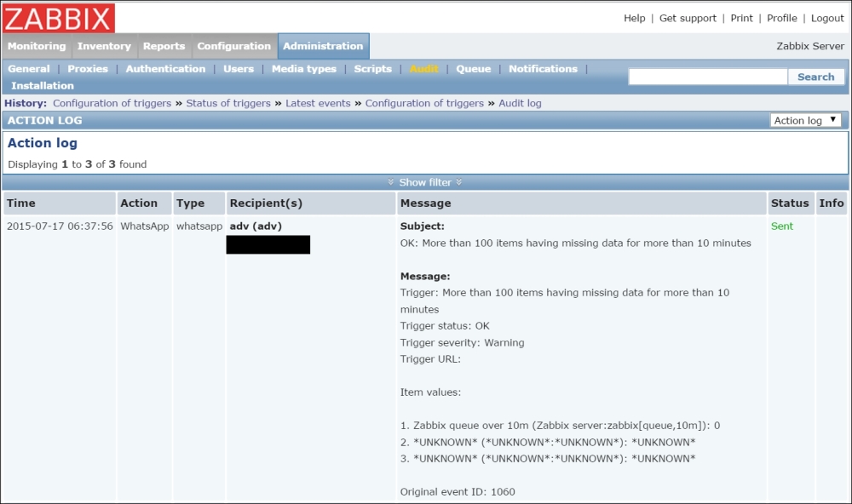Open the Action log dropdown
Screen dimensions: 852x504
tap(805, 120)
